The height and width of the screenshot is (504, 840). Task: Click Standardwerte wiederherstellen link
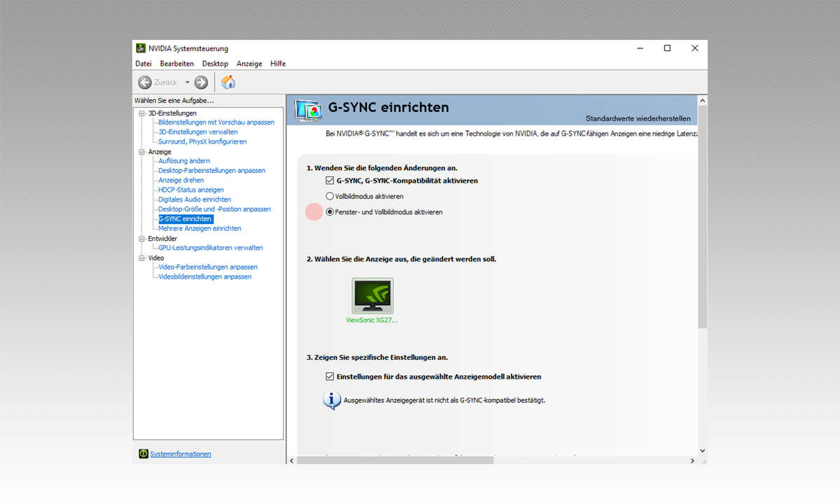coord(638,118)
